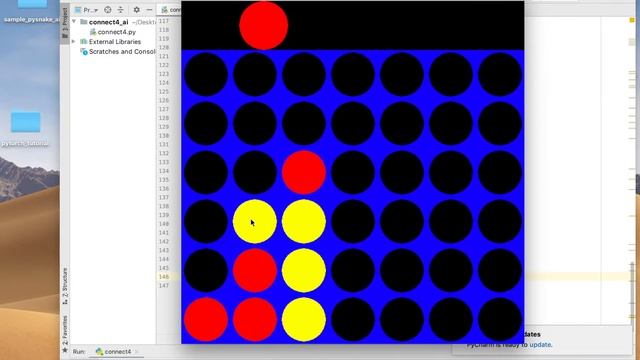The height and width of the screenshot is (360, 640).
Task: Open connect4.py in the project tree
Action: coord(117,32)
